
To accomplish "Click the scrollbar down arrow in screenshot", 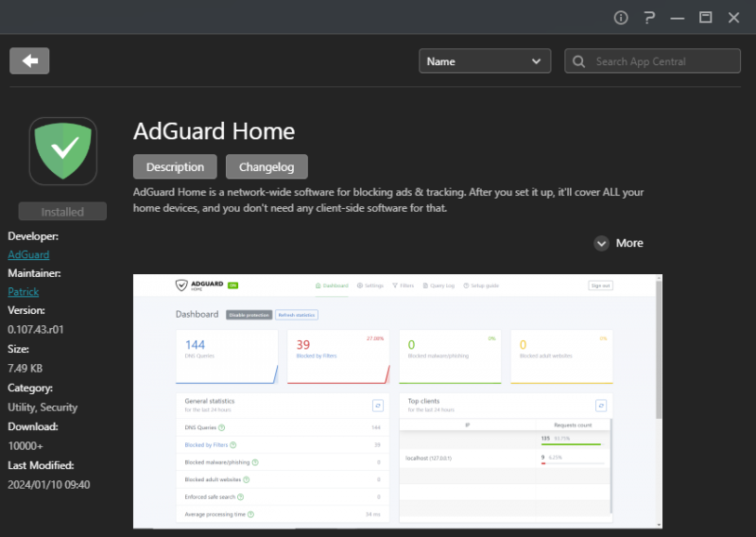I will coord(659,525).
